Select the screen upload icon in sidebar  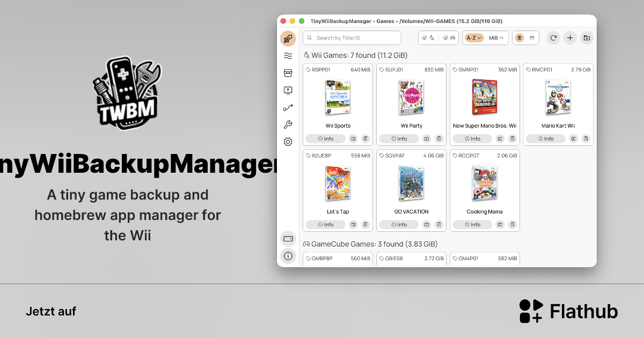pyautogui.click(x=288, y=90)
